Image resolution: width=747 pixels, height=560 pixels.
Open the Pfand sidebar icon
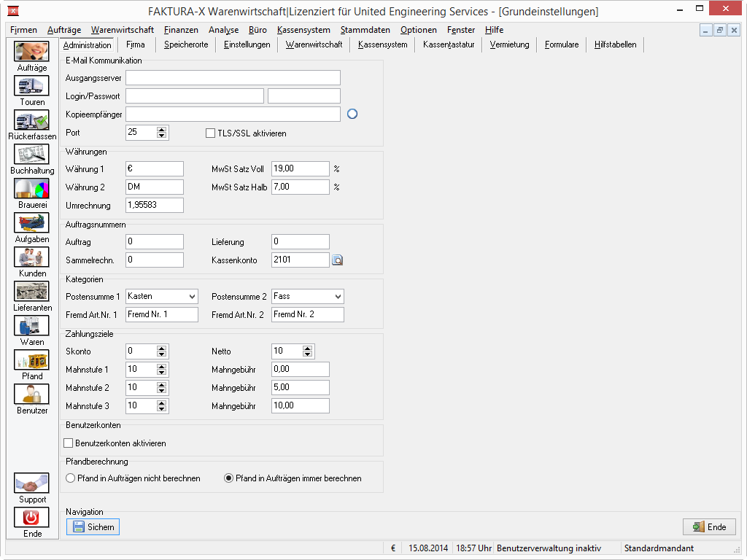(31, 360)
